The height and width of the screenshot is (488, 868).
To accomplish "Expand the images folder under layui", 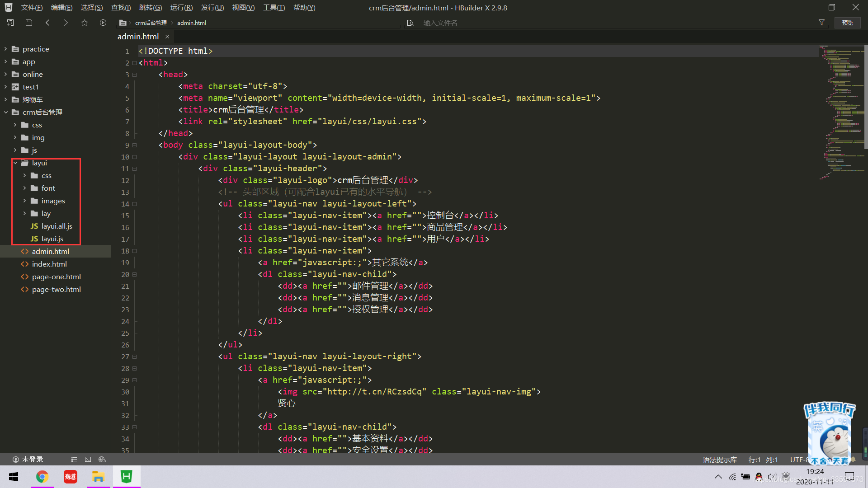I will tap(25, 201).
